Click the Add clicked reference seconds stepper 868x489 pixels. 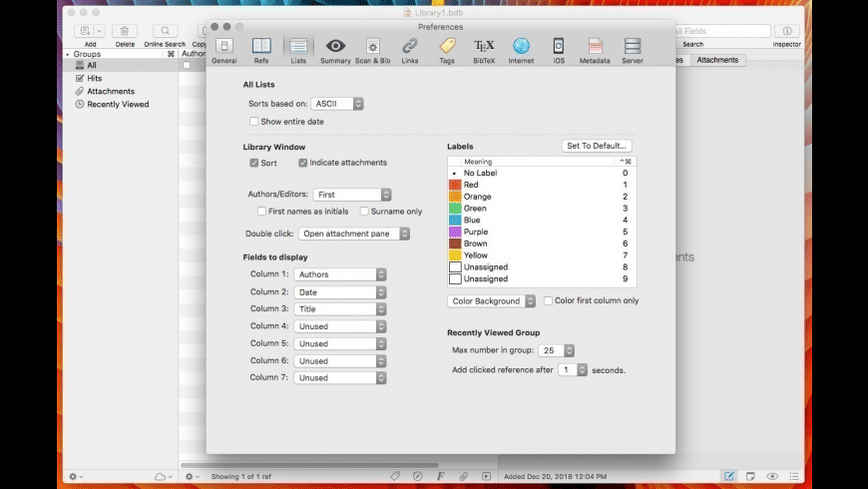[x=582, y=369]
